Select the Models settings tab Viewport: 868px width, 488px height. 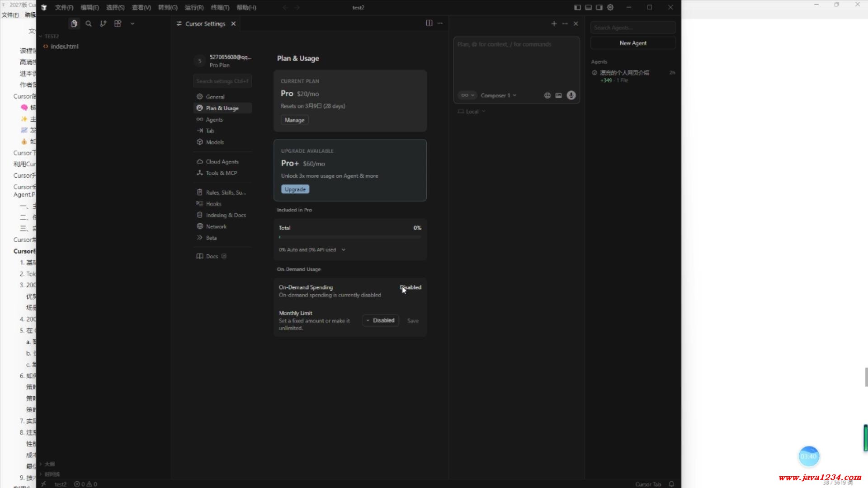[215, 142]
